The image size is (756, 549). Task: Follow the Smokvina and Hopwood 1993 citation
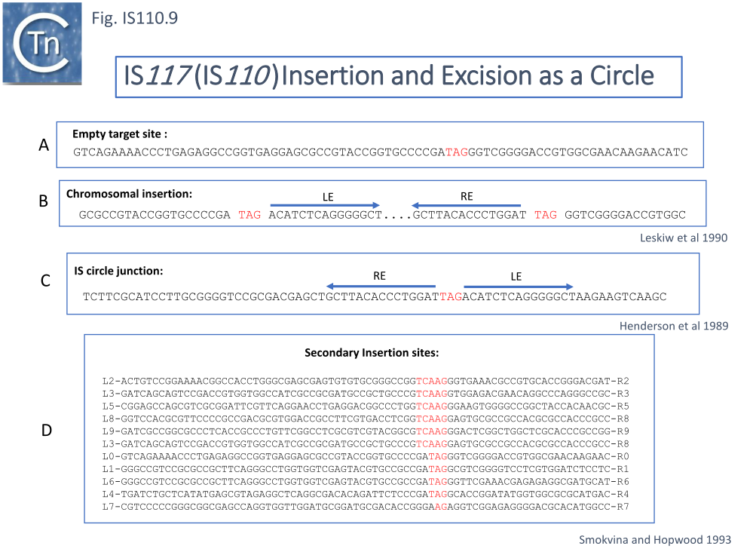(x=655, y=539)
